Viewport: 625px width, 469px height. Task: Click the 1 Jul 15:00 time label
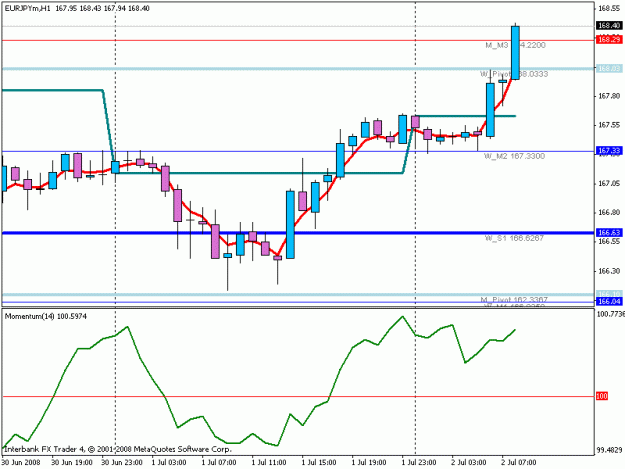[318, 463]
